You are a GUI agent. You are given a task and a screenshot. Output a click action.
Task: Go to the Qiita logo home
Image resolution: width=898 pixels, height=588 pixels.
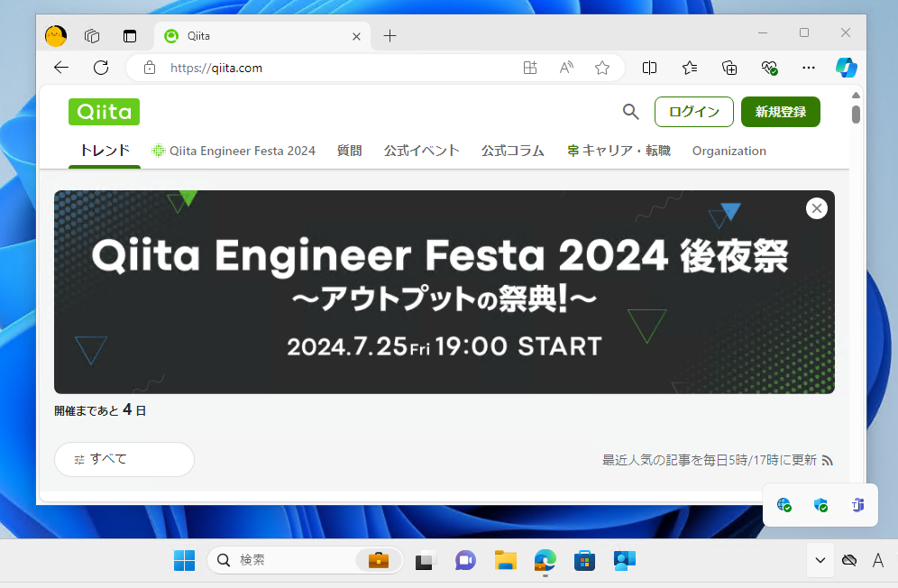click(x=105, y=112)
